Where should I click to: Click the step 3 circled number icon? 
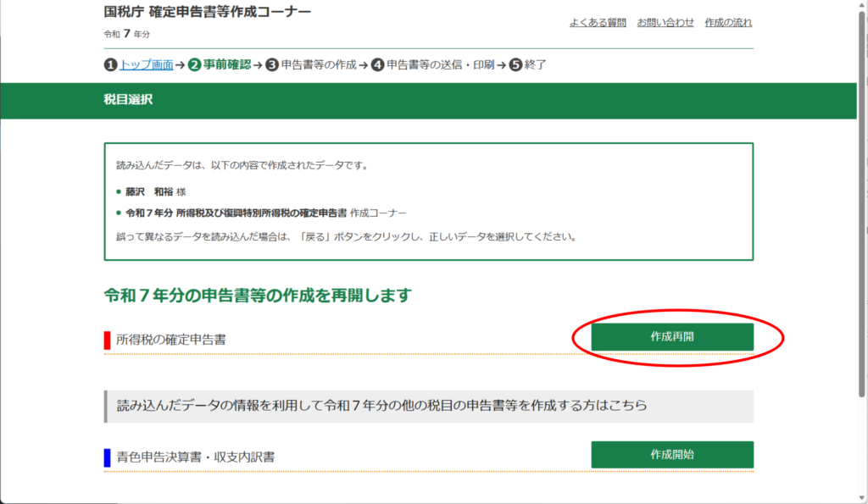pos(271,65)
